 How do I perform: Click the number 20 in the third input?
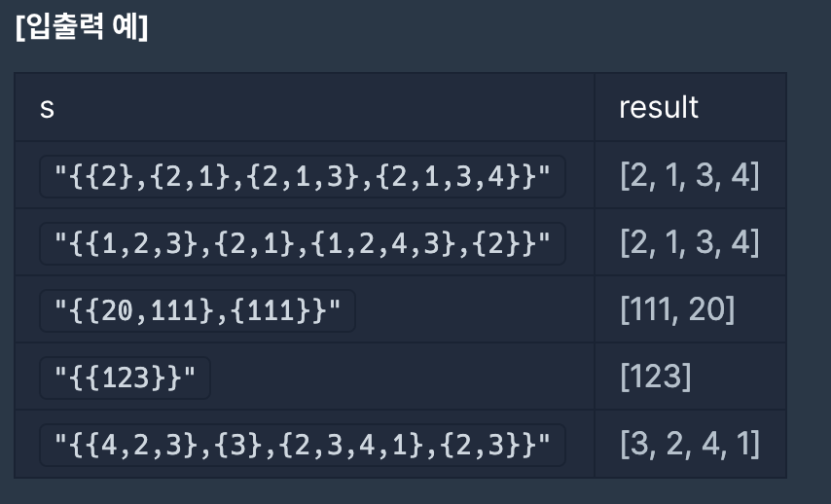[117, 311]
